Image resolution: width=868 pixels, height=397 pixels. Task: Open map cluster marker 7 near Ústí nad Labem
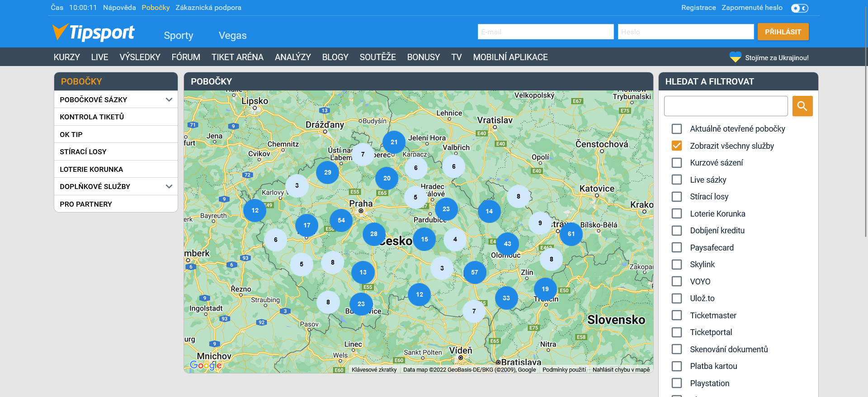363,154
